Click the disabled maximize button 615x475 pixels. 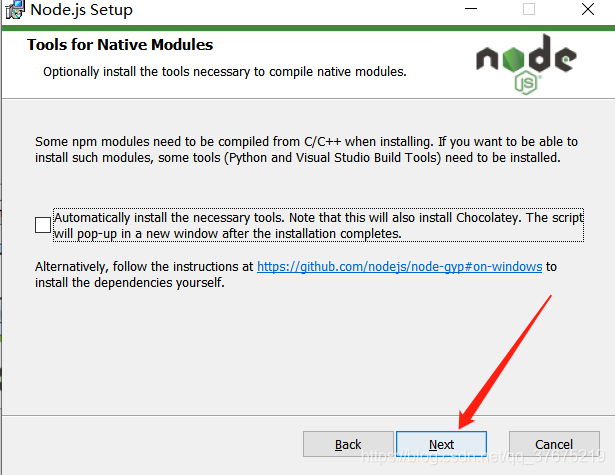529,9
